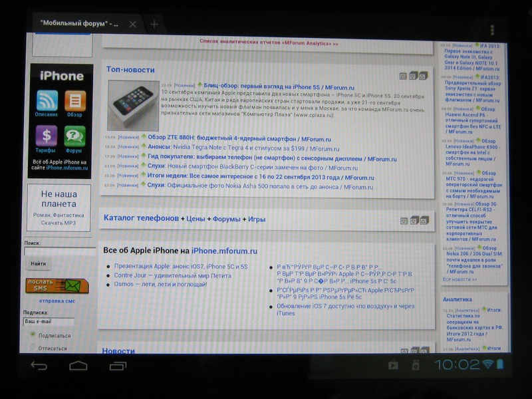The height and width of the screenshot is (399, 532).
Task: Open the iPhone 5S box thumbnail
Action: pos(134,106)
